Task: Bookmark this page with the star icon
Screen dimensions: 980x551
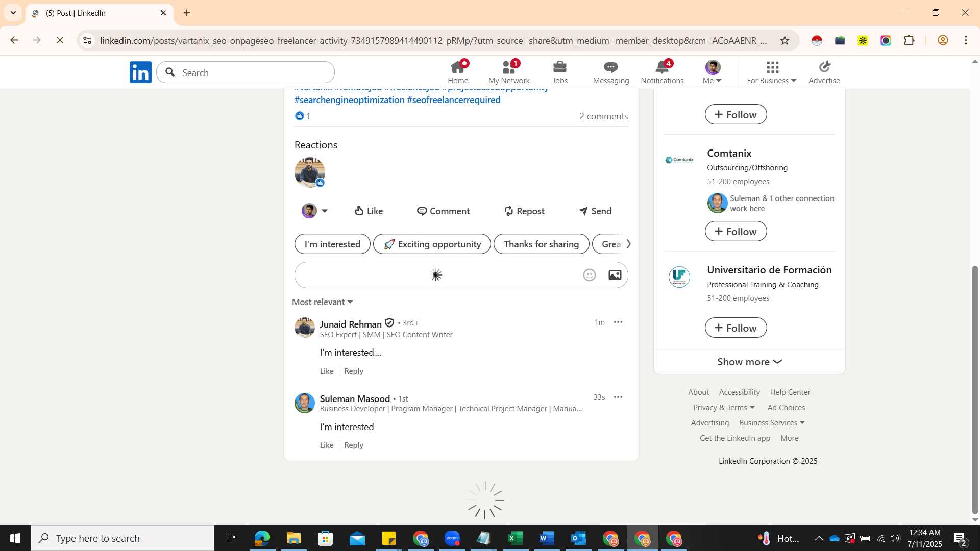Action: (x=785, y=40)
